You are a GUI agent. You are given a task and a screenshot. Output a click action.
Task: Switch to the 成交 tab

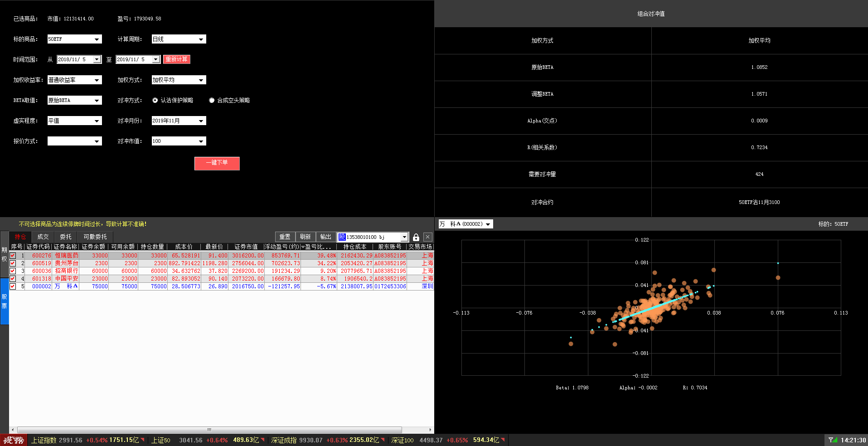click(x=43, y=237)
